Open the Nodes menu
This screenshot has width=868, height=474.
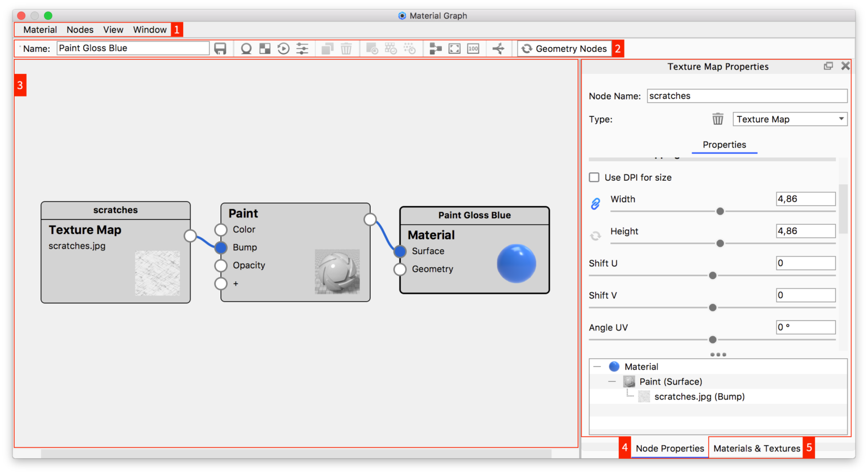tap(80, 29)
